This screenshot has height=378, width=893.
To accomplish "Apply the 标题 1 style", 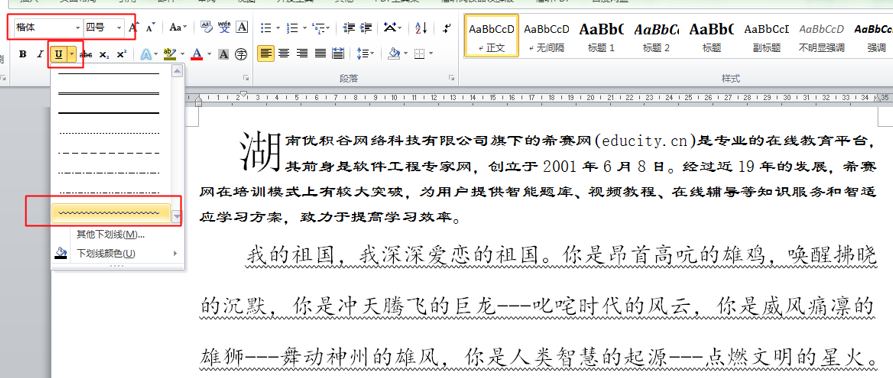I will pos(601,35).
